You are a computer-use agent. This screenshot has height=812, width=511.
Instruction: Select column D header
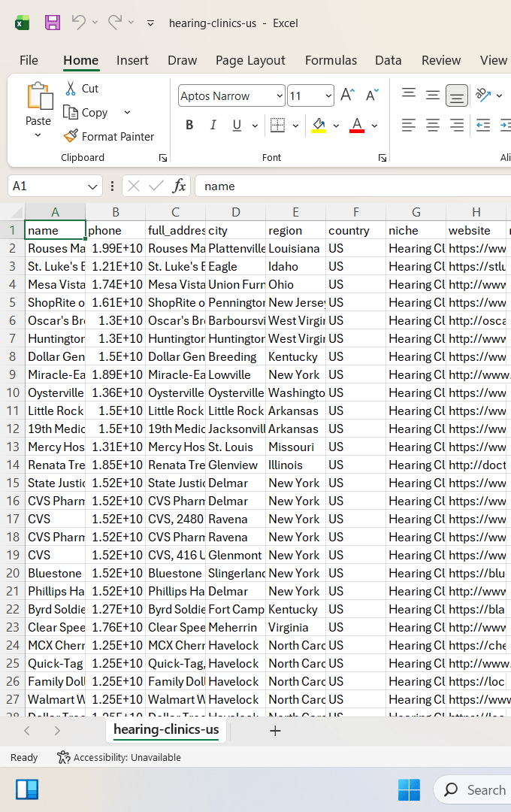click(235, 212)
